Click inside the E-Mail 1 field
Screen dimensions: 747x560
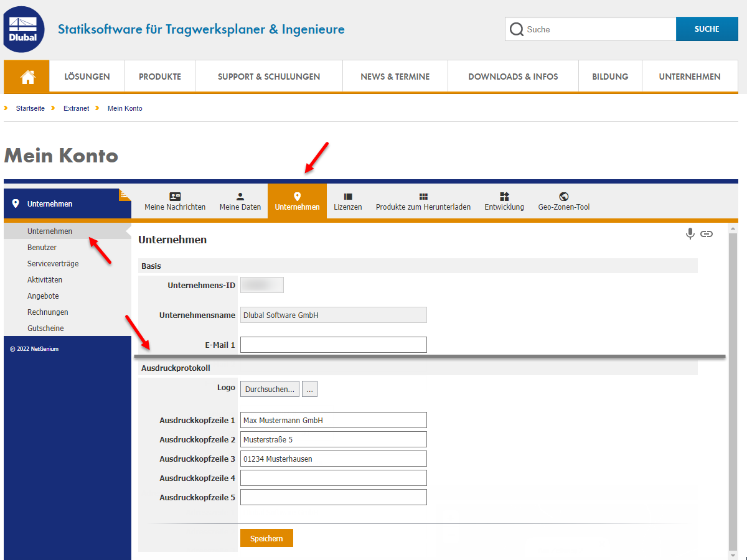pyautogui.click(x=333, y=344)
